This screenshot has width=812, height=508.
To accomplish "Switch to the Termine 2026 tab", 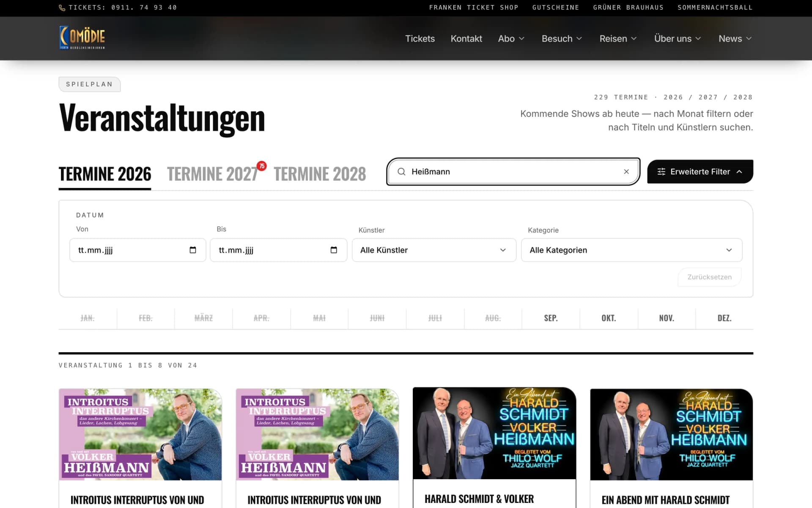I will pyautogui.click(x=105, y=174).
